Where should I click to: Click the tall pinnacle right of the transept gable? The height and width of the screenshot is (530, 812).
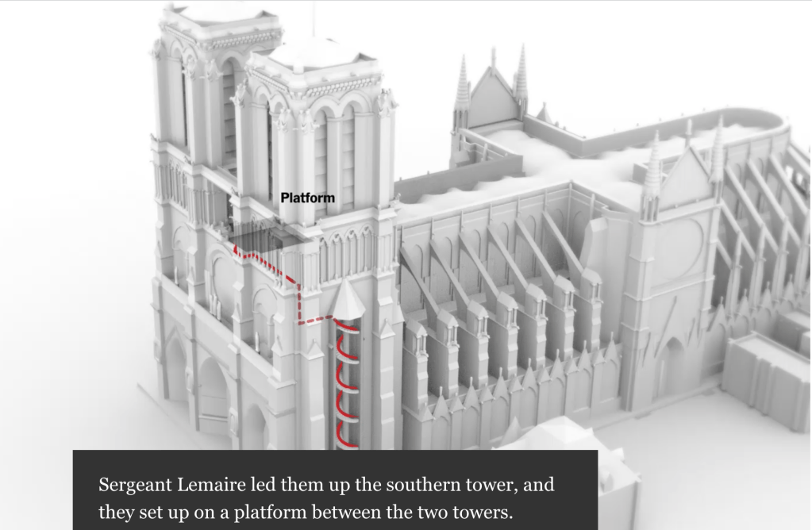point(718,159)
